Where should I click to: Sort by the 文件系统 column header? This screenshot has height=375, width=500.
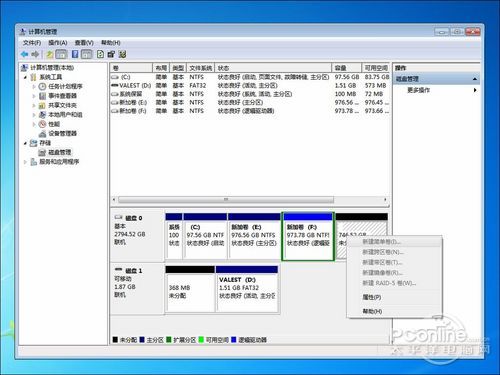(x=201, y=68)
